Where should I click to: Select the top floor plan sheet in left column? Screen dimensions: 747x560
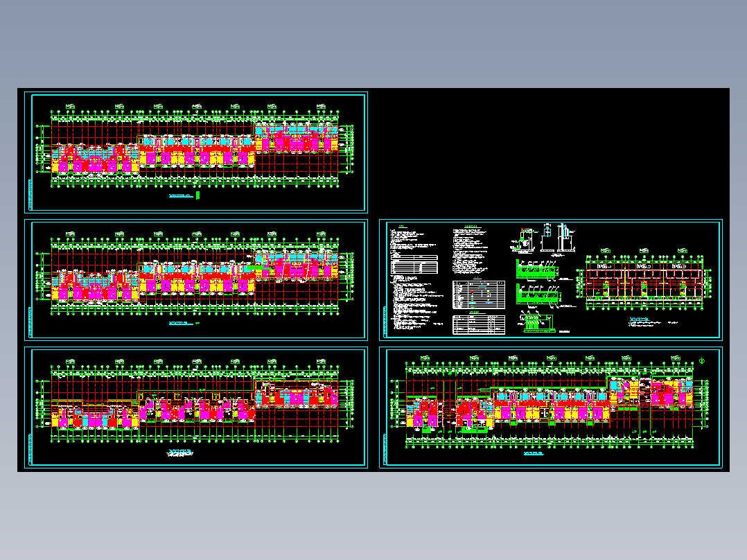[196, 152]
